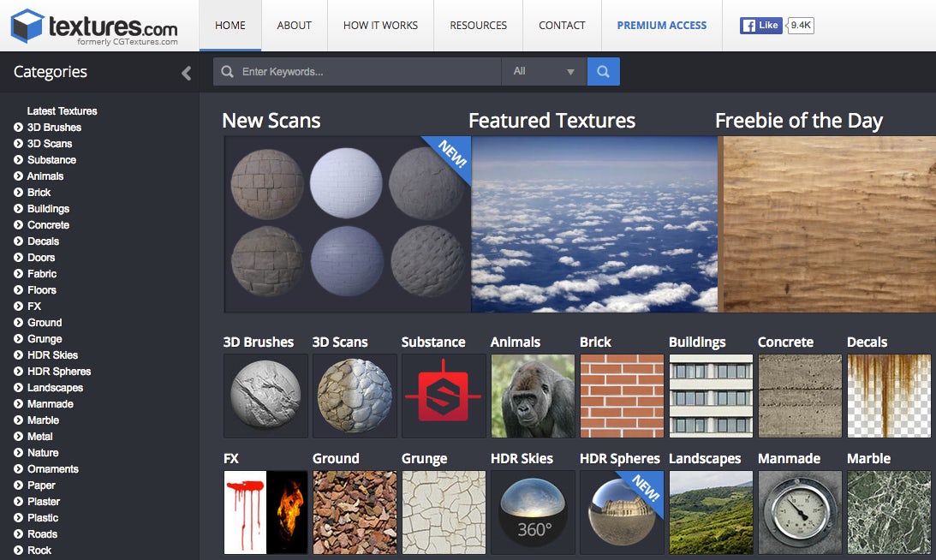Open the FX category in sidebar
Viewport: 936px width, 560px height.
point(34,307)
